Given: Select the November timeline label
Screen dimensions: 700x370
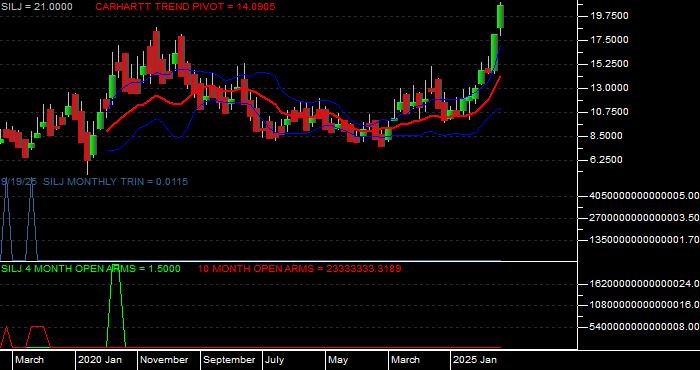Looking at the screenshot, I should point(164,360).
